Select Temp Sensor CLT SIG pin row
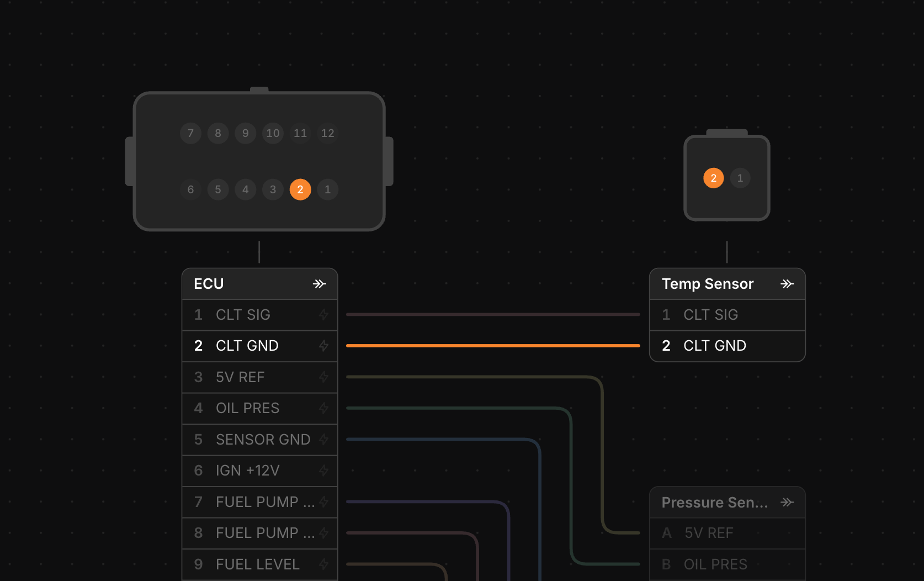Viewport: 924px width, 581px height. (727, 315)
